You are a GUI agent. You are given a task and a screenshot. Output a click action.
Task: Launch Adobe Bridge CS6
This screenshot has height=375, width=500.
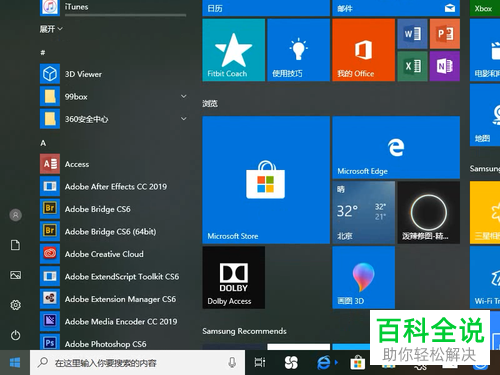(x=113, y=209)
